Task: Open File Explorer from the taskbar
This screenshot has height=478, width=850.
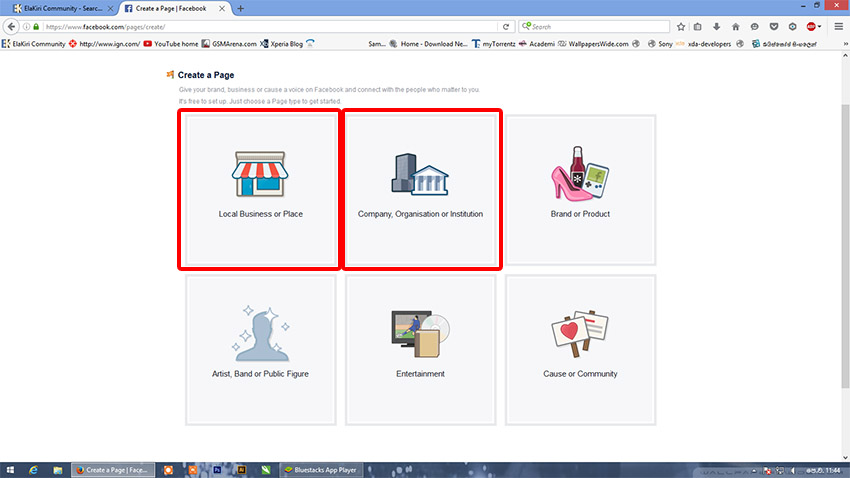Action: click(57, 470)
